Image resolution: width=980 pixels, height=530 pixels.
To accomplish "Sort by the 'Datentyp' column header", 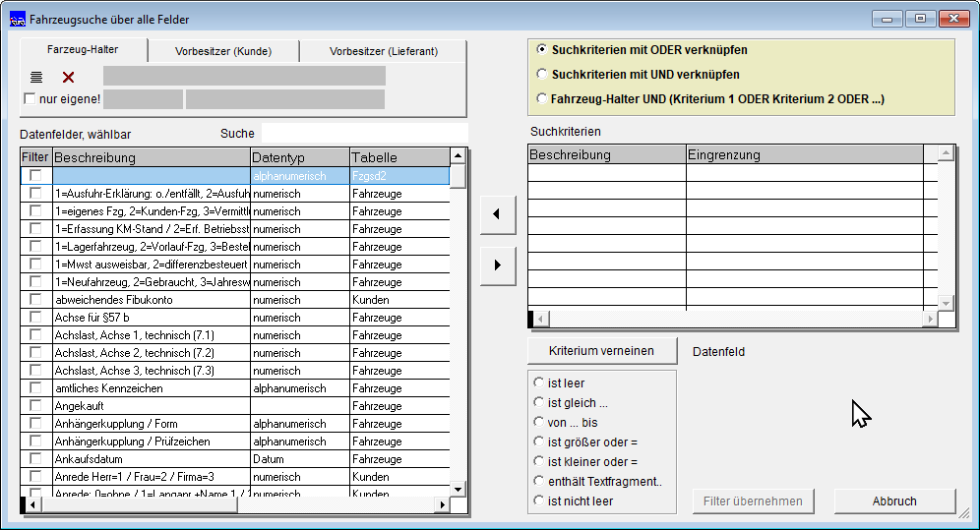I will click(x=299, y=157).
